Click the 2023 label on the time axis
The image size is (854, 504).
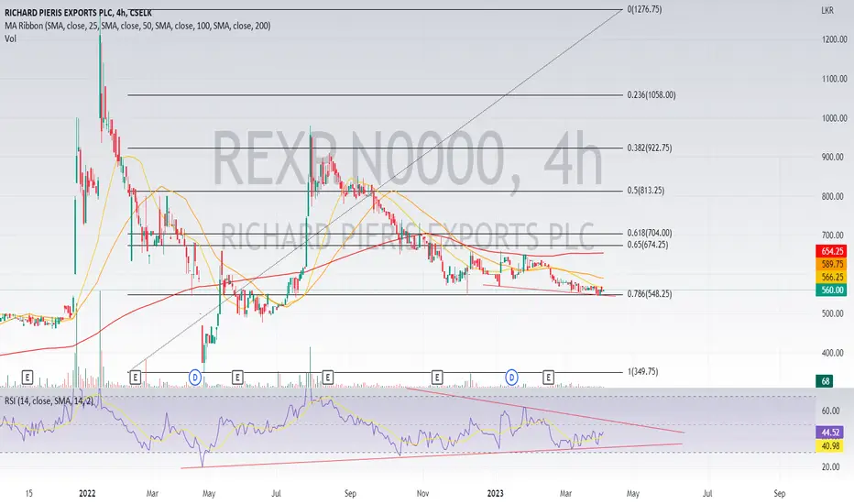pyautogui.click(x=495, y=493)
